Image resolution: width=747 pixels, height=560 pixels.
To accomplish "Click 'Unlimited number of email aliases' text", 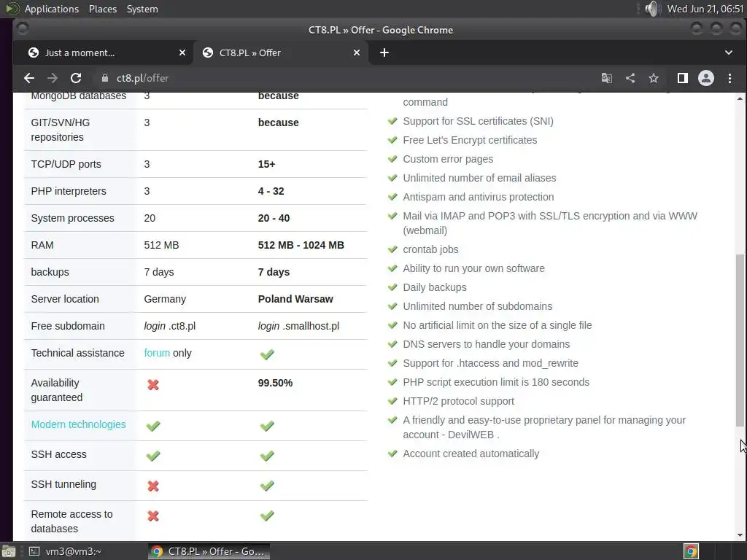I will click(x=479, y=178).
